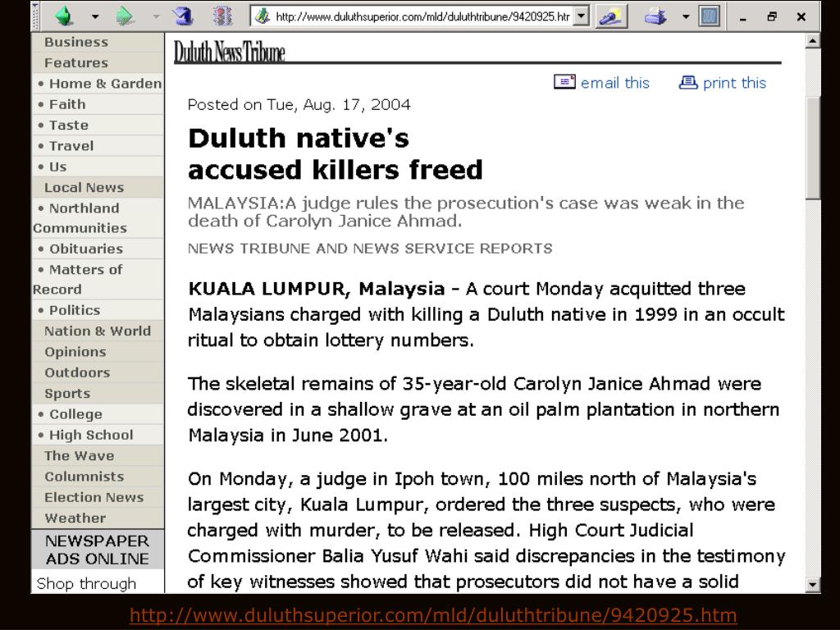The height and width of the screenshot is (630, 840).
Task: Click the green Back arrow icon
Action: coord(64,16)
